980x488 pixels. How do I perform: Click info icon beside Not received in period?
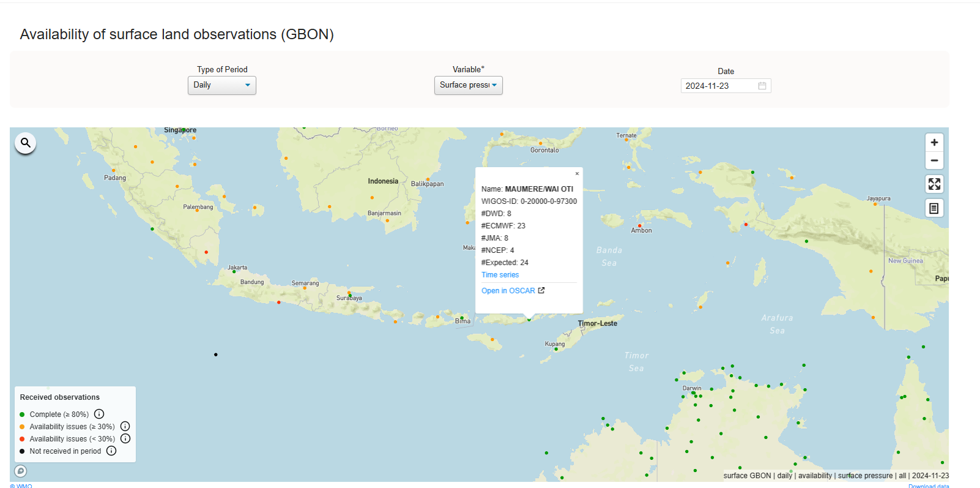111,451
